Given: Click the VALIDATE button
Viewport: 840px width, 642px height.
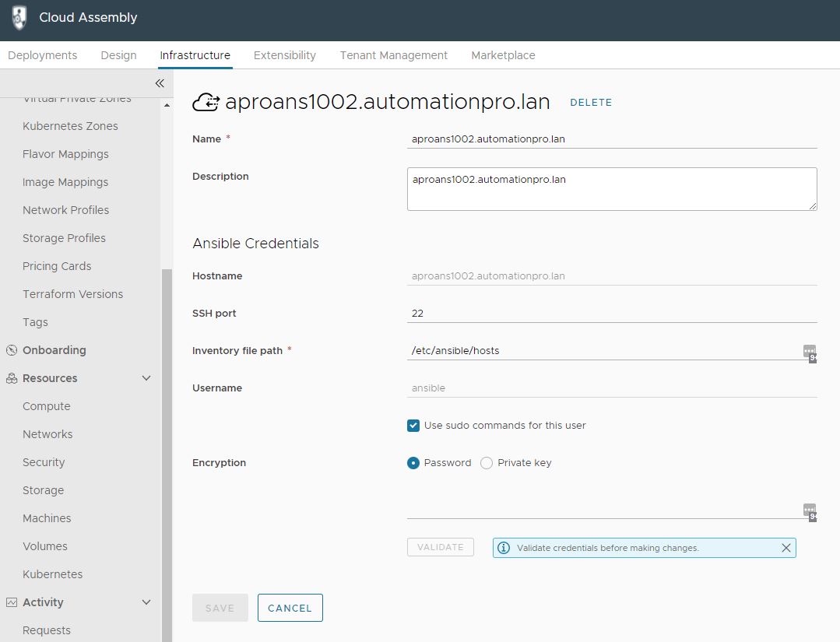Looking at the screenshot, I should (441, 547).
